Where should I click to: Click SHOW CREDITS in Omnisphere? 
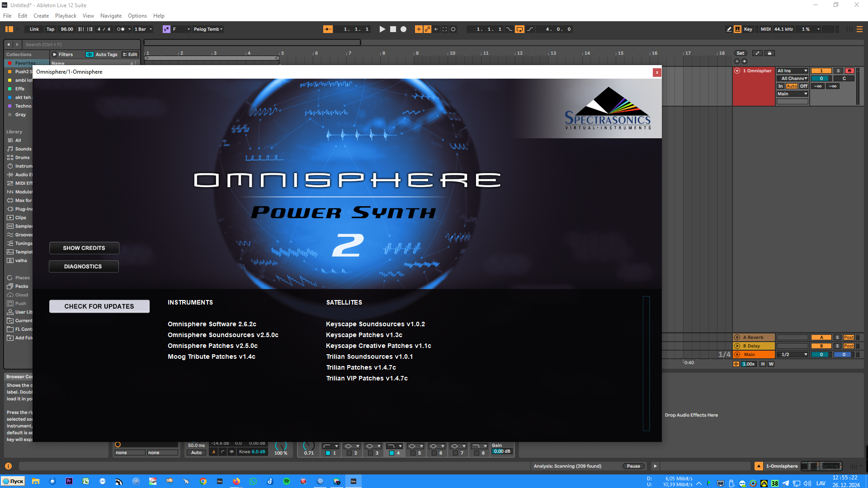pos(84,248)
